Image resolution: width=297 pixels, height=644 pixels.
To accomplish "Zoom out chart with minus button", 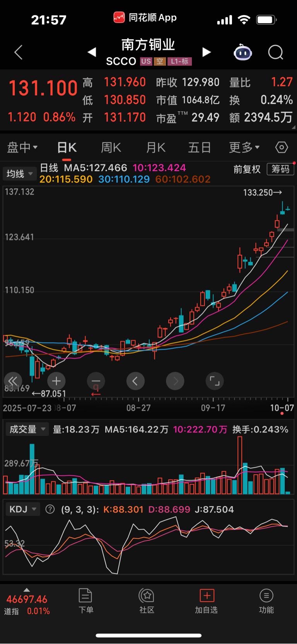I will point(96,381).
